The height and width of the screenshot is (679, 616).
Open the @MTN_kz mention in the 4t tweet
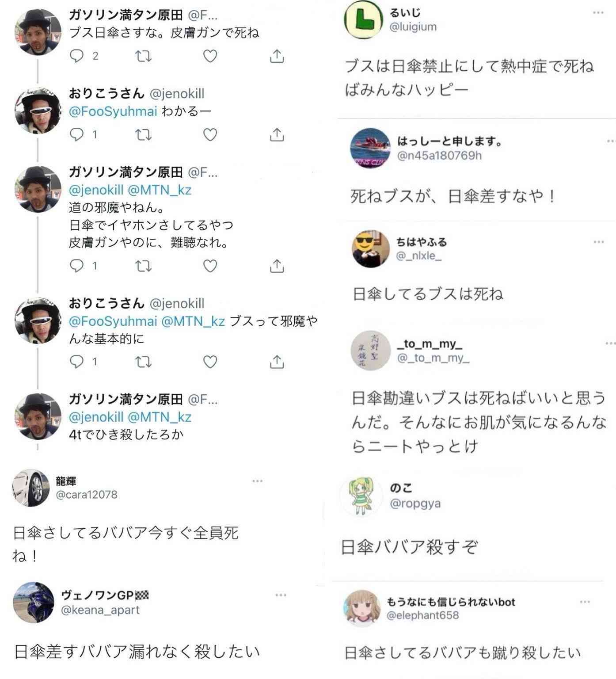(x=160, y=417)
